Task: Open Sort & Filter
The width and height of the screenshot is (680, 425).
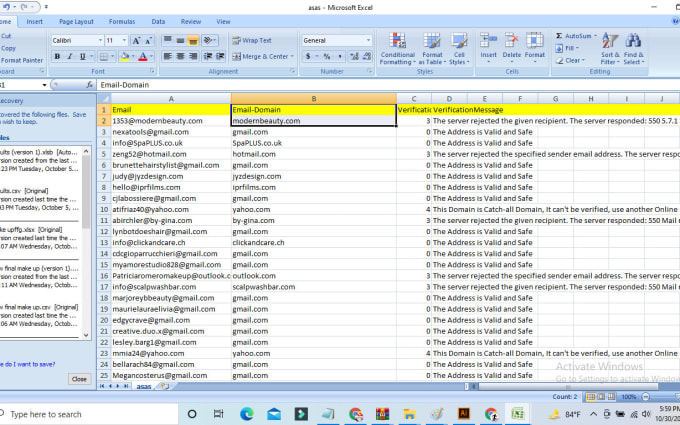Action: [610, 49]
